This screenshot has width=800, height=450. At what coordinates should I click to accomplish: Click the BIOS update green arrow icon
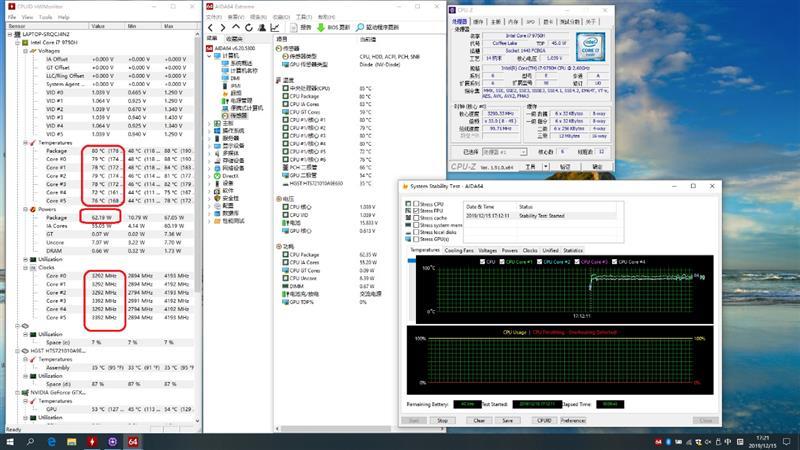(x=321, y=27)
